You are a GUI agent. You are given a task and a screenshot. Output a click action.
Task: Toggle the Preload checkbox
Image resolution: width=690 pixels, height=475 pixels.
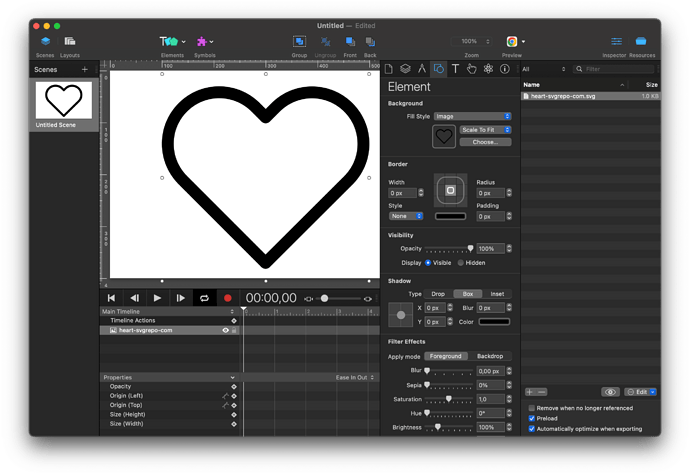[532, 418]
